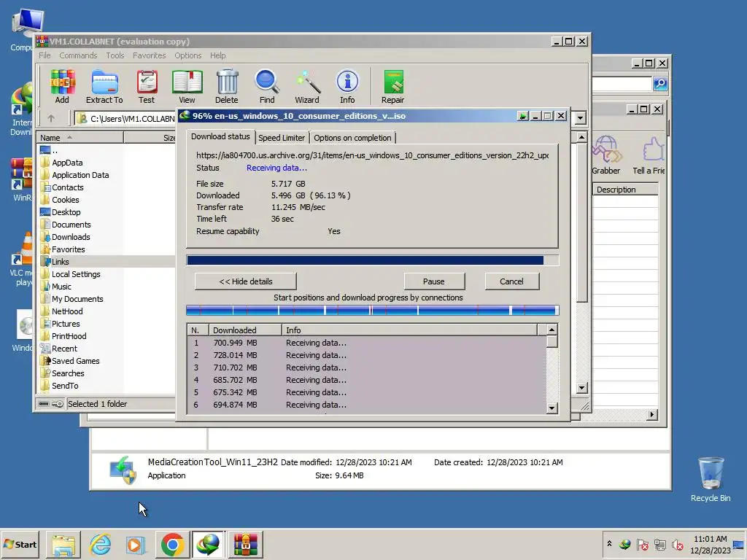Open the Tools menu

click(115, 55)
